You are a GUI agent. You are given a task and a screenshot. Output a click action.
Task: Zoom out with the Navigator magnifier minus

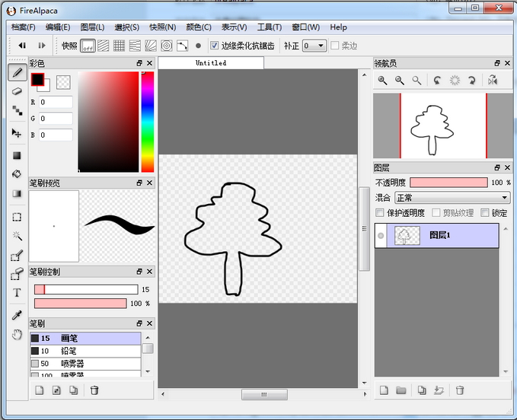coord(400,80)
